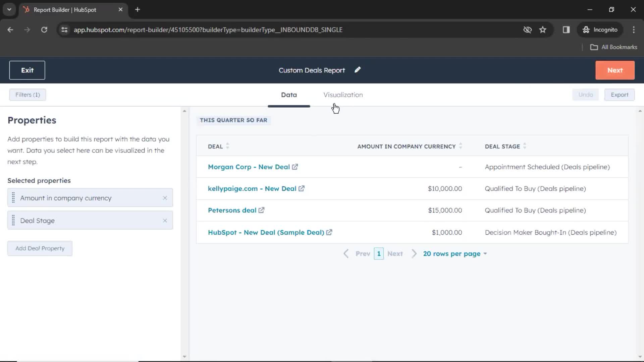
Task: Click the previous page chevron arrow
Action: click(x=346, y=254)
